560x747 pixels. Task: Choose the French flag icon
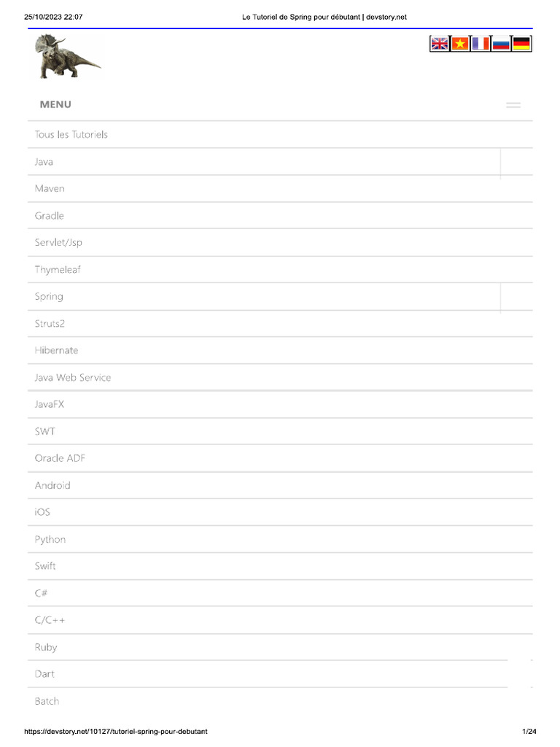pos(481,44)
